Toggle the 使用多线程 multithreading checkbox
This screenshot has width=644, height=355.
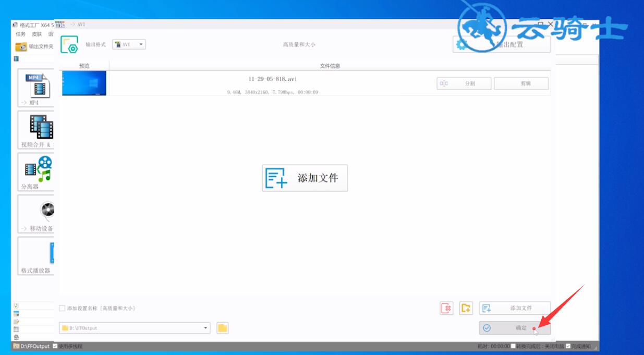coord(55,346)
